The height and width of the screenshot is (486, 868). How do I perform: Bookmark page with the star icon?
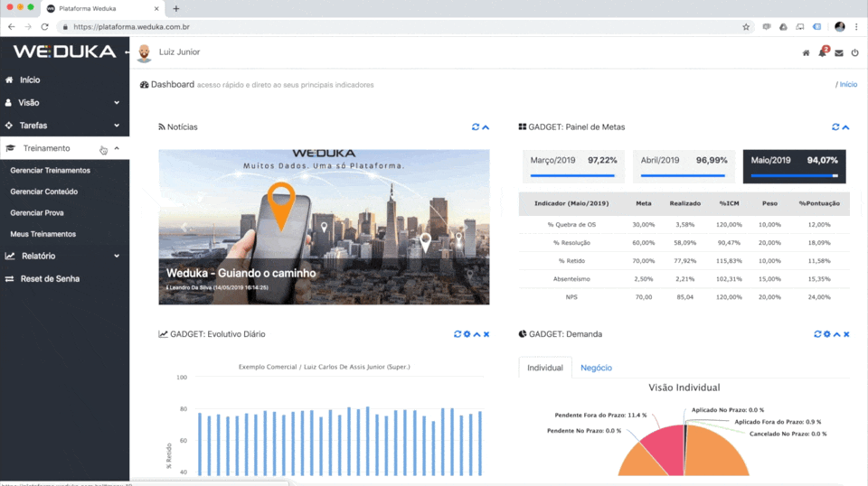(x=746, y=26)
